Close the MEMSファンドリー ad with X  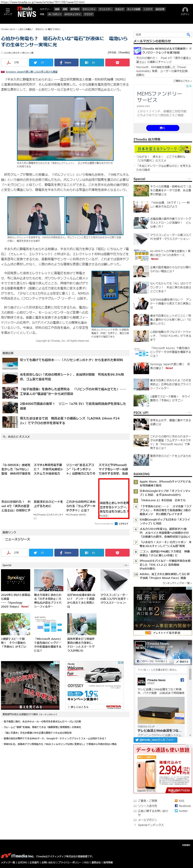191,86
